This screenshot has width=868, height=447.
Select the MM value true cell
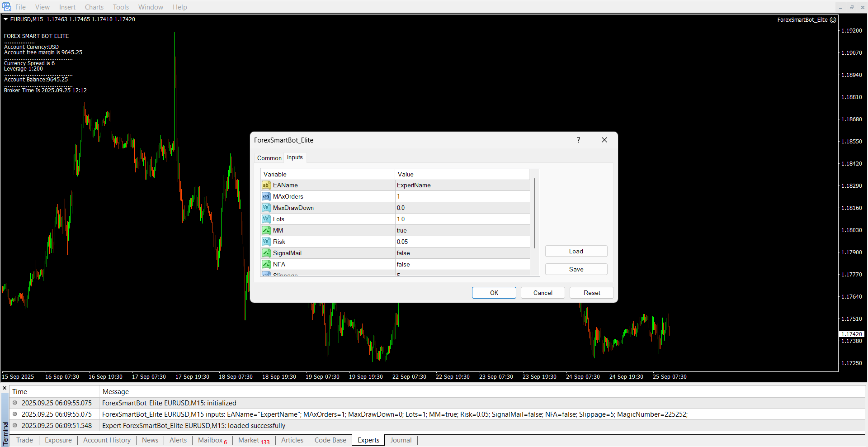click(x=462, y=230)
